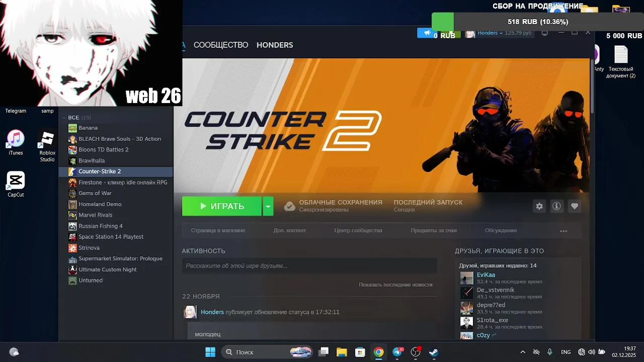
Task: Click Показать последние новости link
Action: coord(395,285)
